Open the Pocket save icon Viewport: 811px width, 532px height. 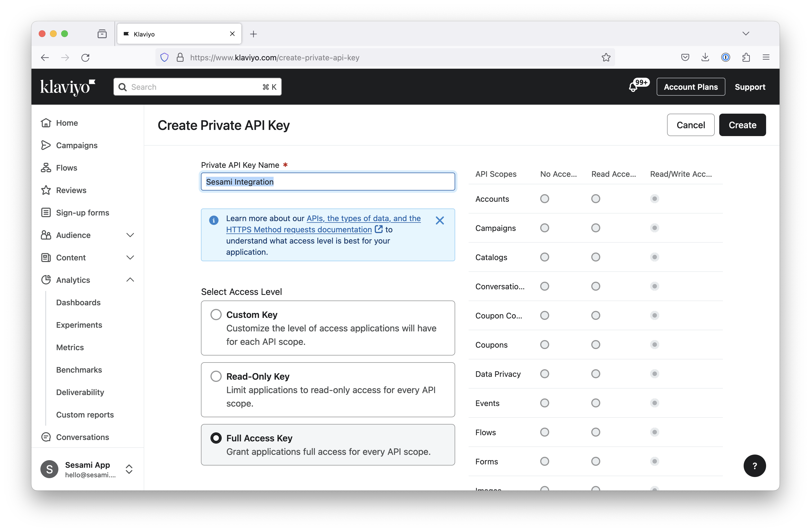point(685,57)
